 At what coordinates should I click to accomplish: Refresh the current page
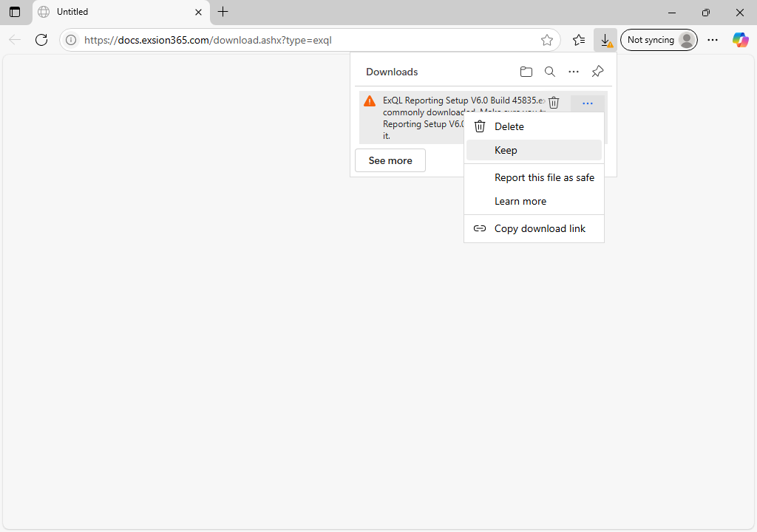41,40
